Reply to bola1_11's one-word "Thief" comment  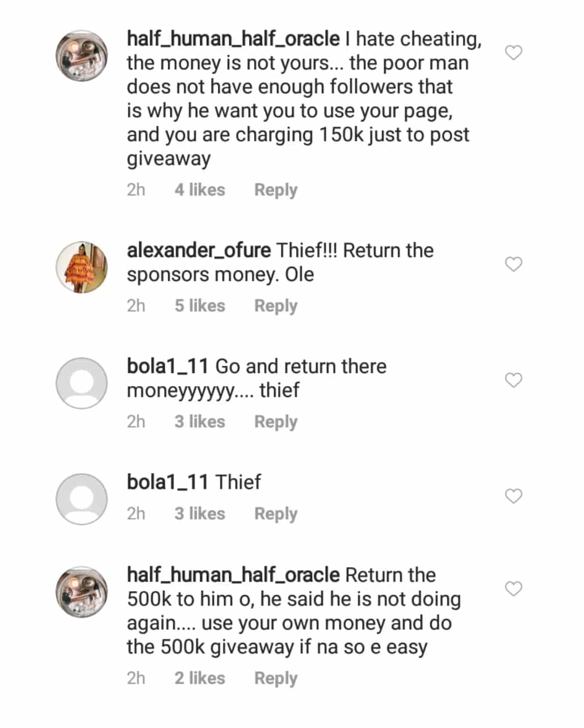(275, 513)
